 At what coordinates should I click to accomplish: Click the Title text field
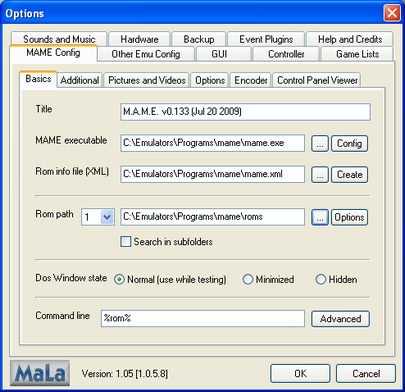coord(245,112)
